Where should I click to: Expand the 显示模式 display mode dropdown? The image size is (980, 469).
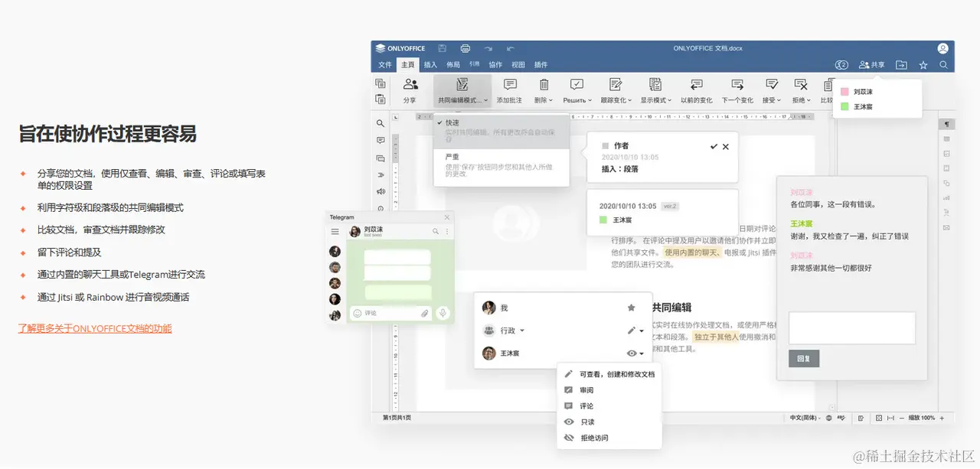(670, 100)
